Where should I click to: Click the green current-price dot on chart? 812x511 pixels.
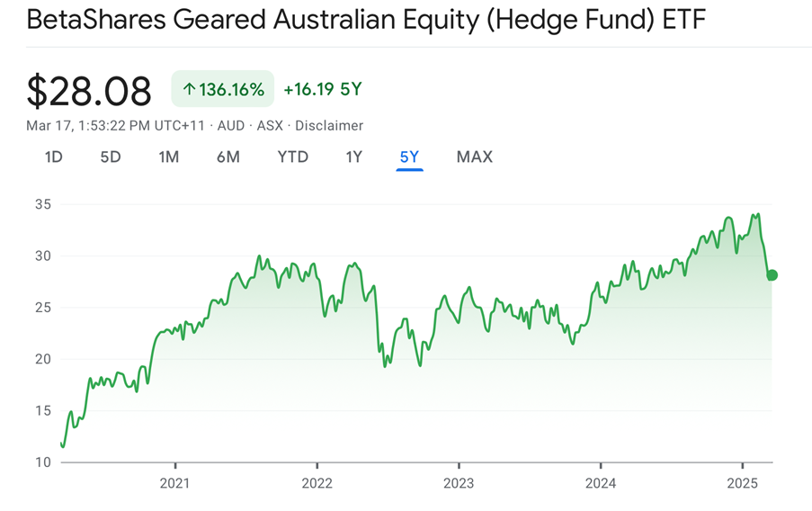772,275
